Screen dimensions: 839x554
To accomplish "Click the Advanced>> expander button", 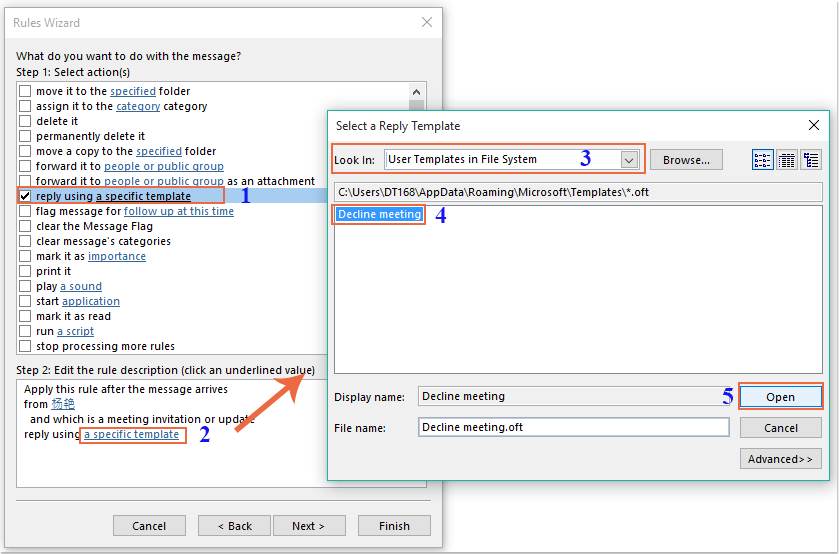I will (780, 459).
